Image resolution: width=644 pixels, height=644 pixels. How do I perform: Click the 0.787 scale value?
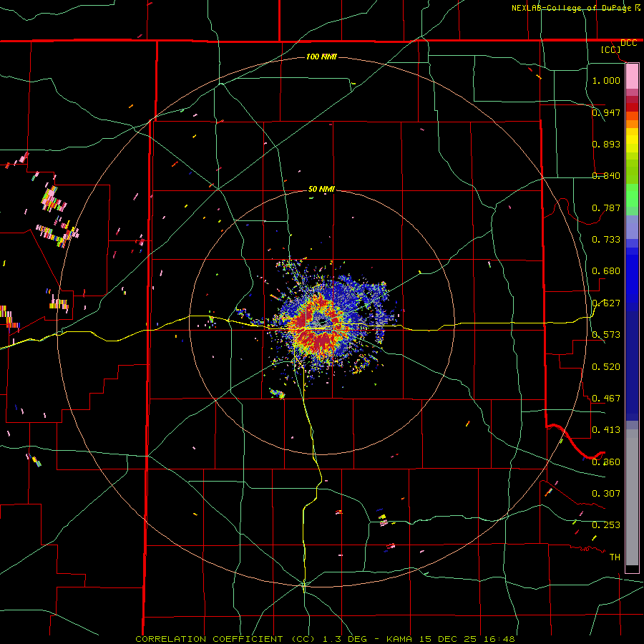606,208
